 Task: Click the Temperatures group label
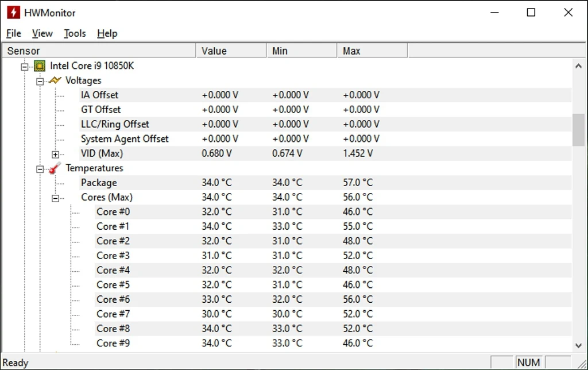95,168
